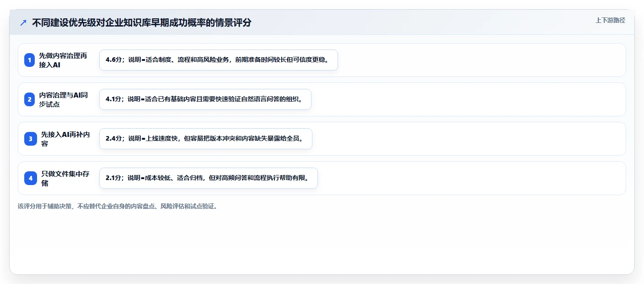Select the label 只做文件集中存储
This screenshot has width=644, height=284.
click(65, 178)
